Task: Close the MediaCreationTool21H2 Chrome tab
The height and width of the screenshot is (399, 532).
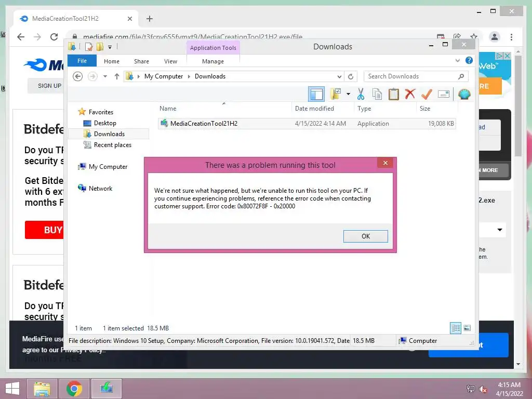Action: tap(129, 19)
